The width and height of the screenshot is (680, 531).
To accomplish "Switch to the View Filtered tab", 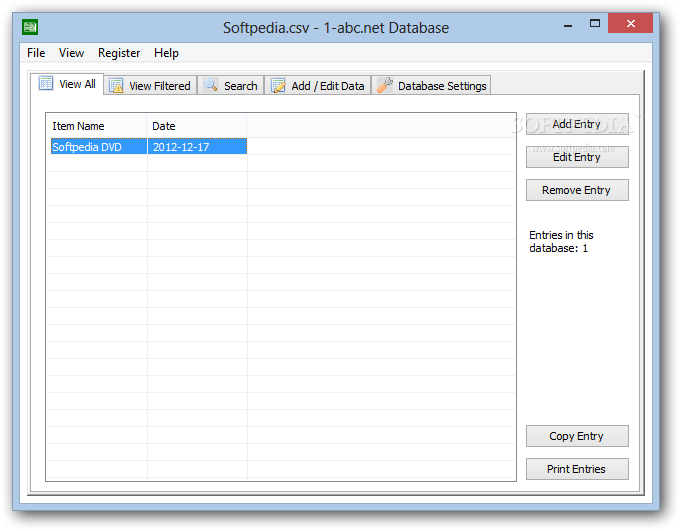I will (150, 85).
